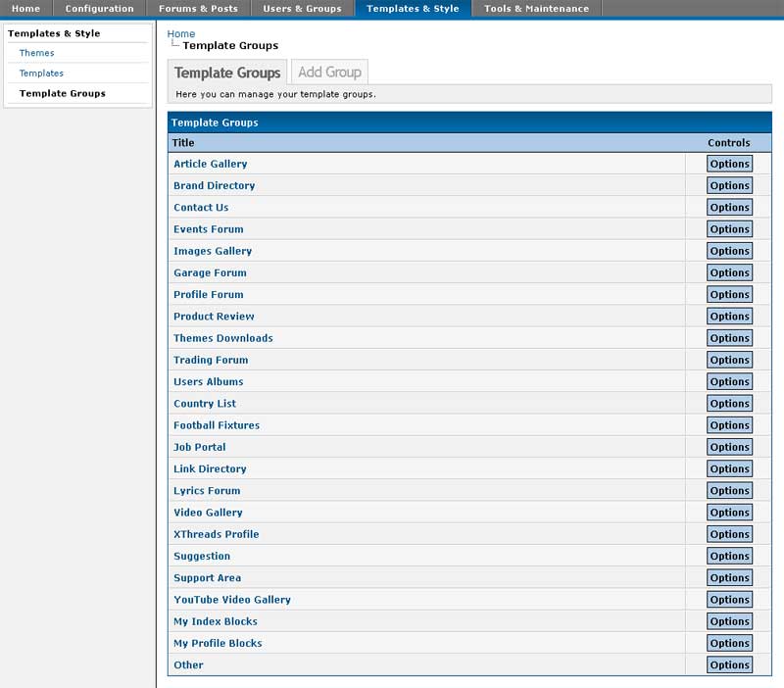Click the Home breadcrumb link
The width and height of the screenshot is (784, 688).
pos(181,34)
